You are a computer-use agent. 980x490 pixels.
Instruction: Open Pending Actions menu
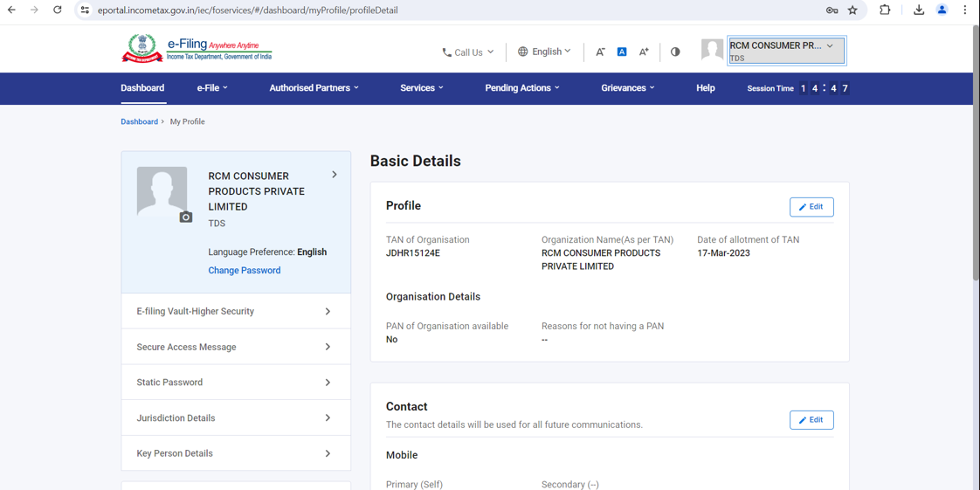tap(522, 88)
